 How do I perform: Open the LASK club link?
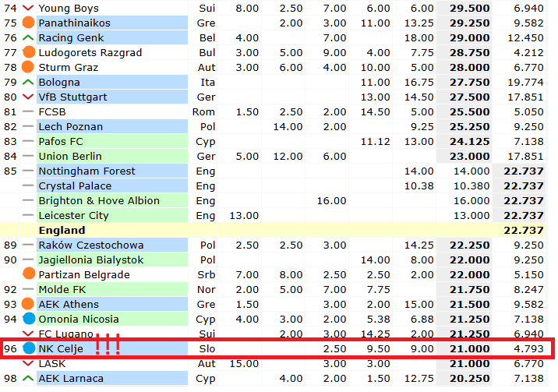pos(52,363)
